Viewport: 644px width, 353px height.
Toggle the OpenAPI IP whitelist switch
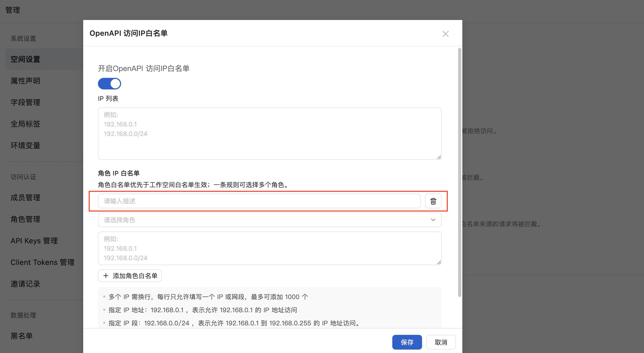click(x=110, y=84)
